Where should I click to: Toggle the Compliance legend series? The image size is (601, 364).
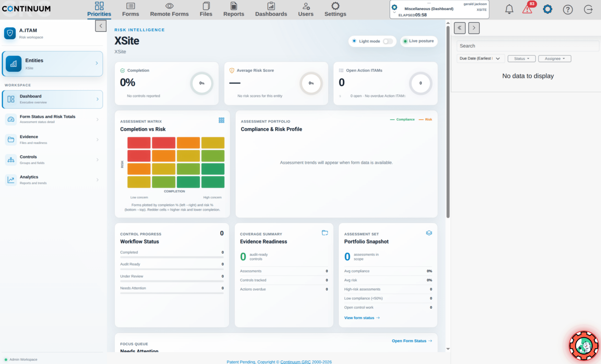coord(402,119)
